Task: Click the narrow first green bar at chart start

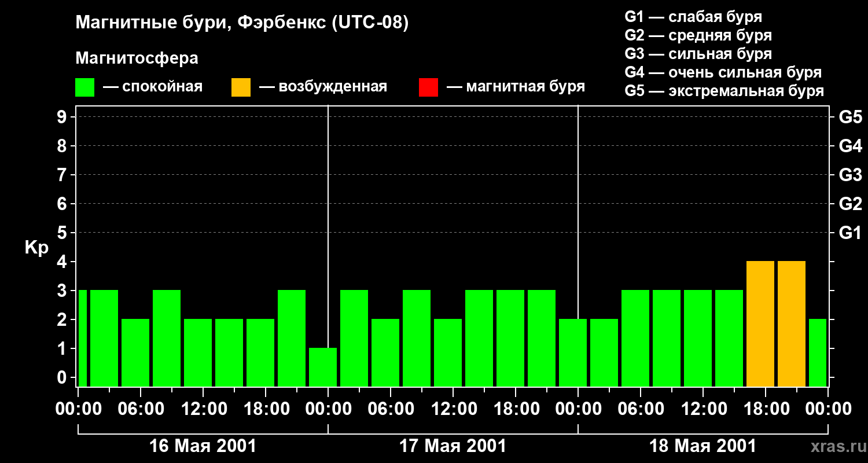Action: tap(82, 339)
